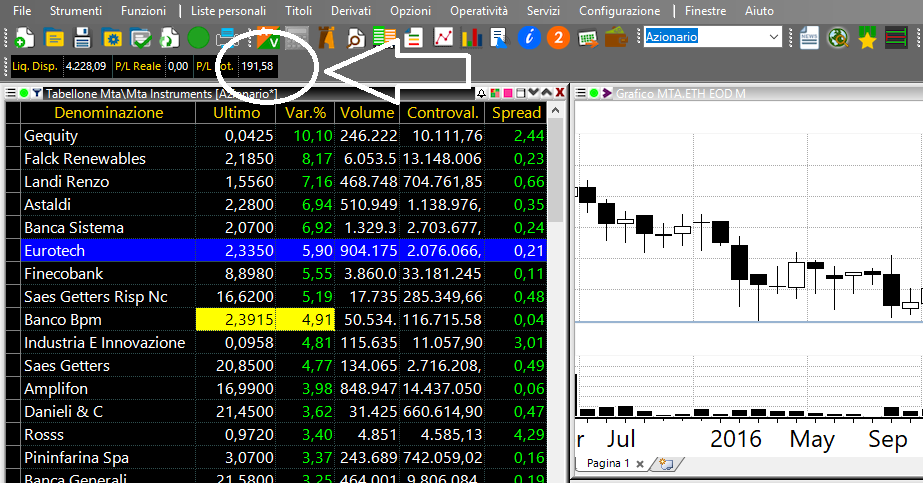This screenshot has width=923, height=483.
Task: Click the bell alert icon in Tabellone header
Action: (x=482, y=93)
